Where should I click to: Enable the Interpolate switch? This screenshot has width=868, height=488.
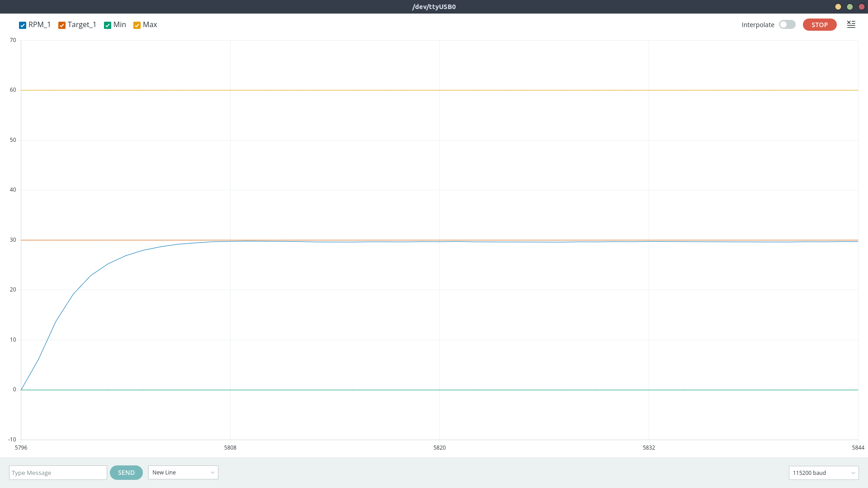(x=787, y=24)
